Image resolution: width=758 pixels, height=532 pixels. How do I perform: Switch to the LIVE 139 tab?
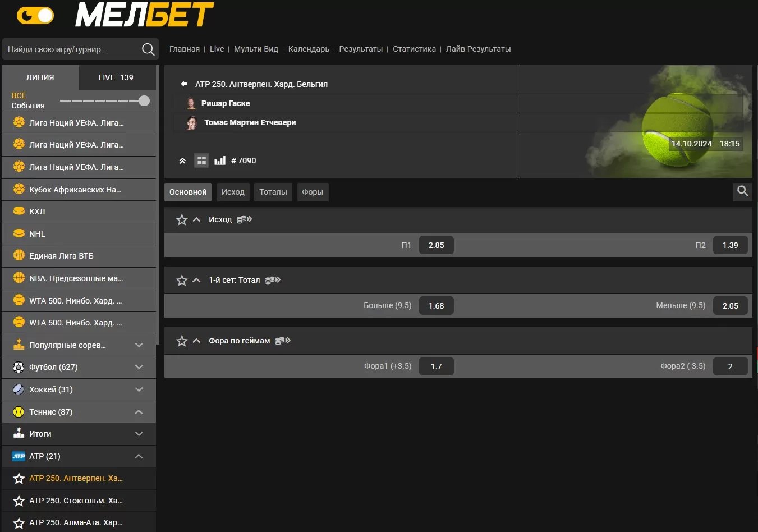116,77
